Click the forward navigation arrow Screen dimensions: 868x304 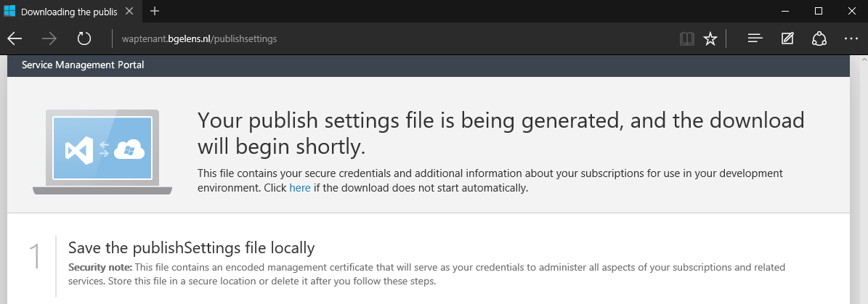coord(49,38)
